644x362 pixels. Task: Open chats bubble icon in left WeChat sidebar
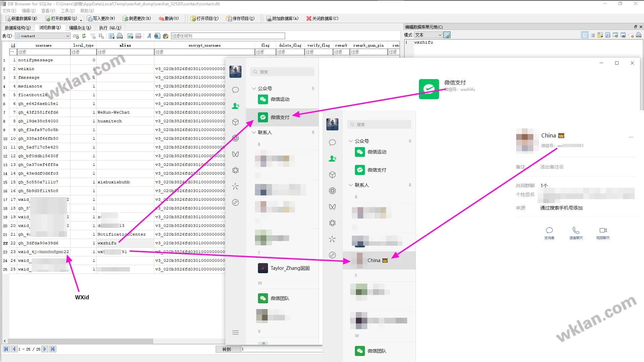[235, 90]
